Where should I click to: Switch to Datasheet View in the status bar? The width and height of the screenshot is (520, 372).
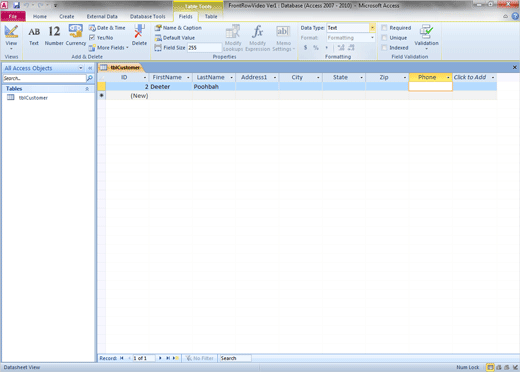point(490,367)
